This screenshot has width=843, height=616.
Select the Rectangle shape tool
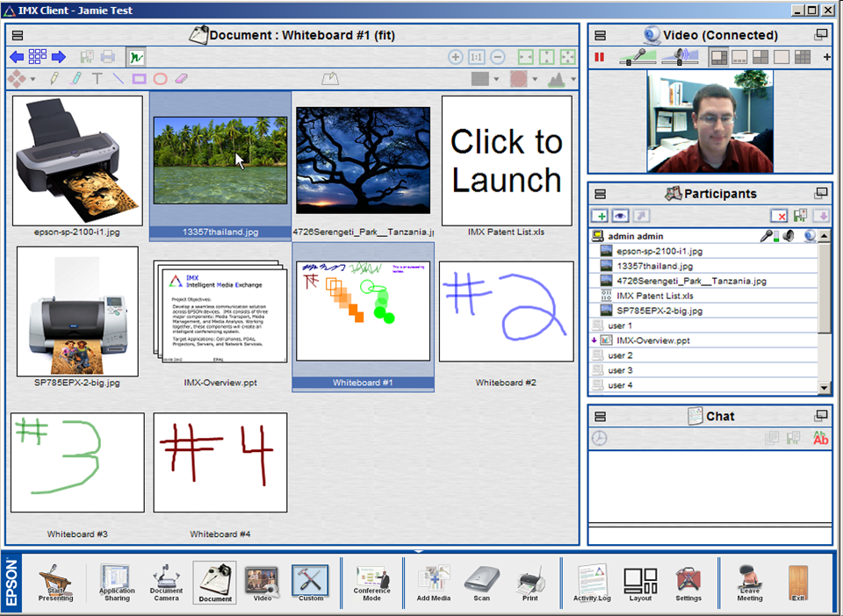(x=140, y=79)
